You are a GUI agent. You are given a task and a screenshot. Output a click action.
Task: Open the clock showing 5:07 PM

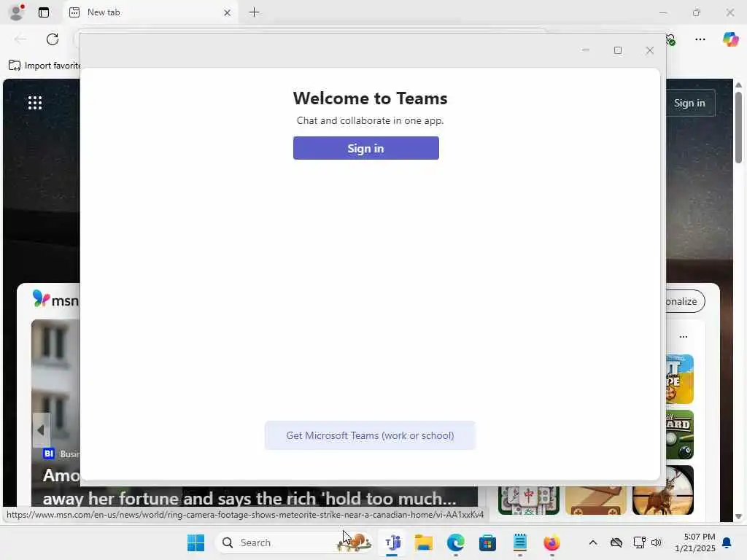click(x=695, y=542)
